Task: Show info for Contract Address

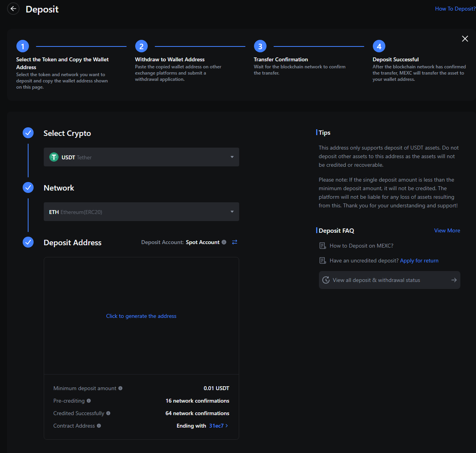Action: (99, 426)
